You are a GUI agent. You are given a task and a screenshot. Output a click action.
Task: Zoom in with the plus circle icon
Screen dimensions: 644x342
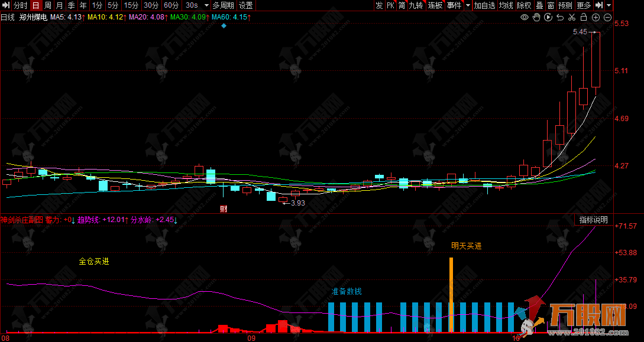(x=596, y=18)
